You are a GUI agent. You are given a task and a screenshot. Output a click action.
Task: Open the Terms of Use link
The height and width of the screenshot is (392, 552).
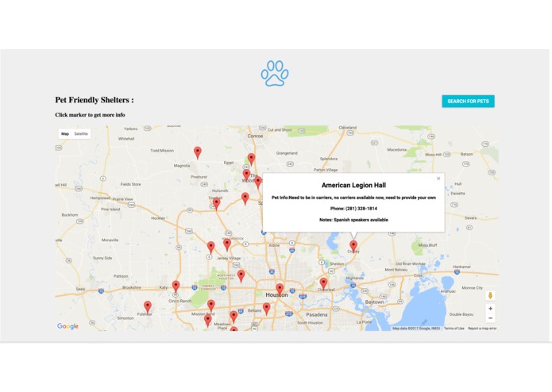[x=454, y=329]
